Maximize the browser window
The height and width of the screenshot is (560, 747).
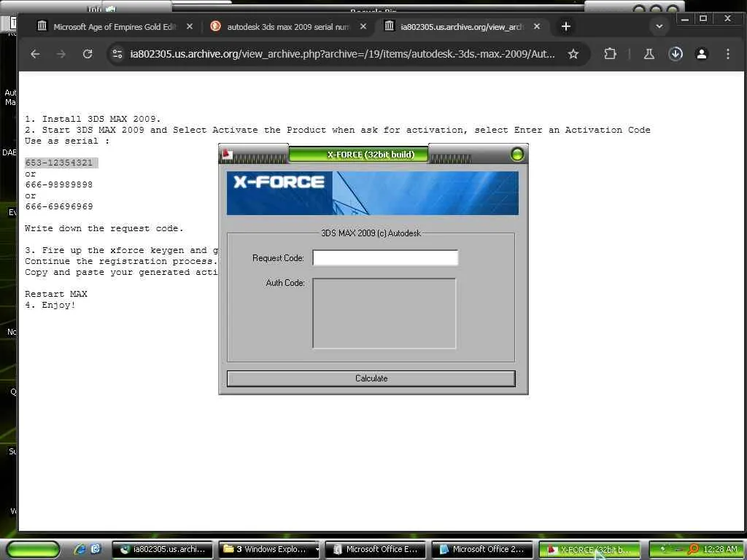pyautogui.click(x=703, y=19)
